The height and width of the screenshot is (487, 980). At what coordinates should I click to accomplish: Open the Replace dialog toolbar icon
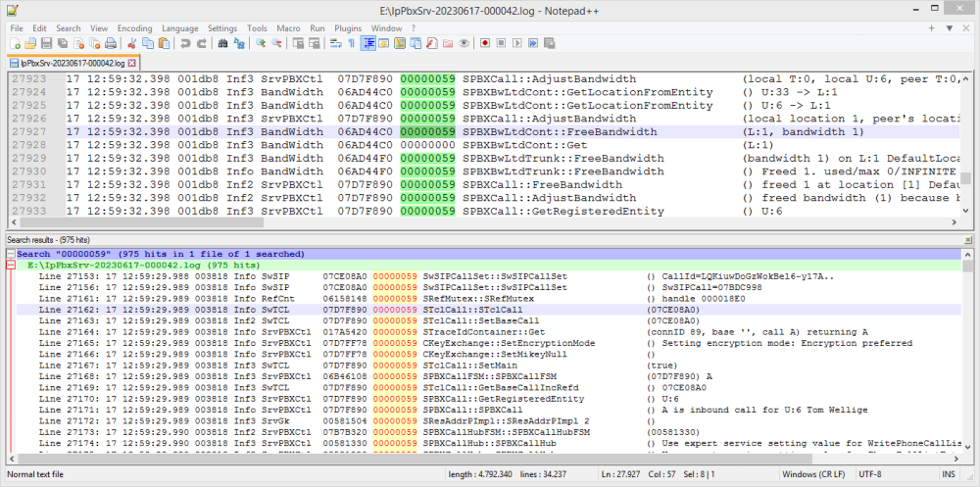pyautogui.click(x=239, y=43)
